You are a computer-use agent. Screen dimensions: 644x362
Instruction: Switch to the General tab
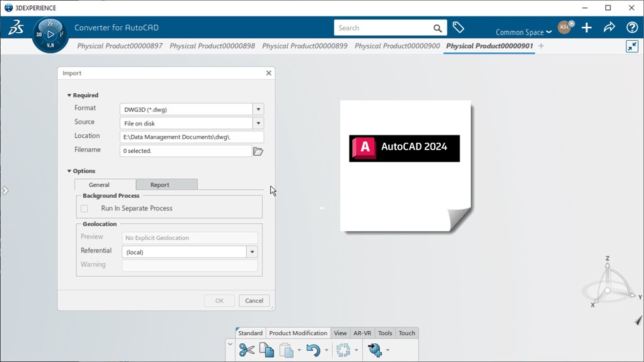coord(105,185)
